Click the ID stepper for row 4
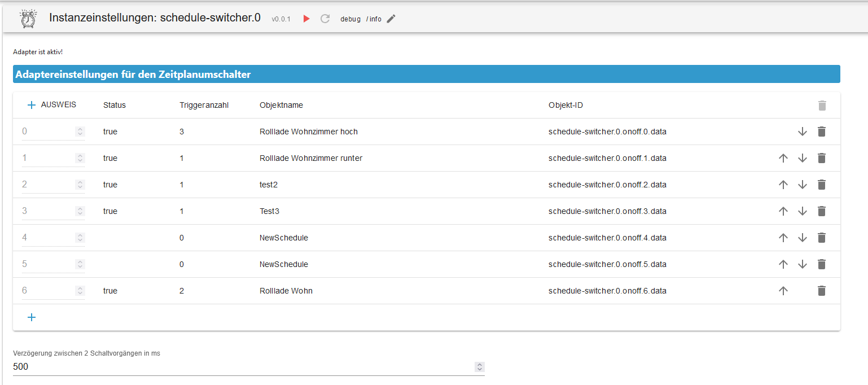Viewport: 868px width, 385px height. click(x=80, y=238)
